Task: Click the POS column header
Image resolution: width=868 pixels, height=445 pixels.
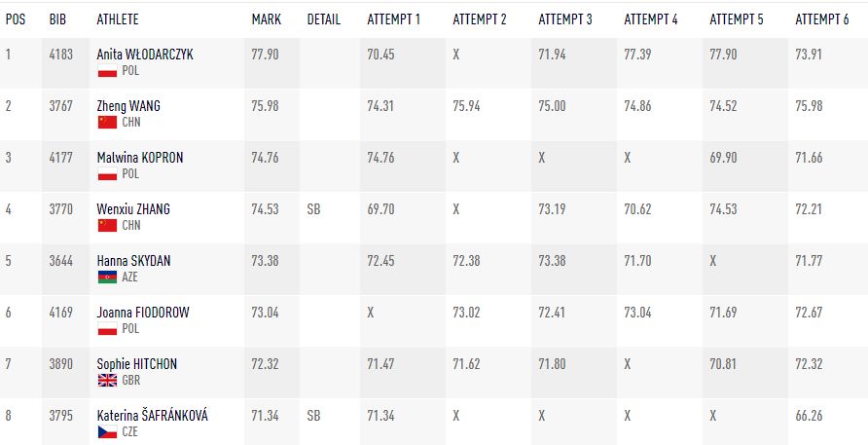Action: (x=16, y=19)
